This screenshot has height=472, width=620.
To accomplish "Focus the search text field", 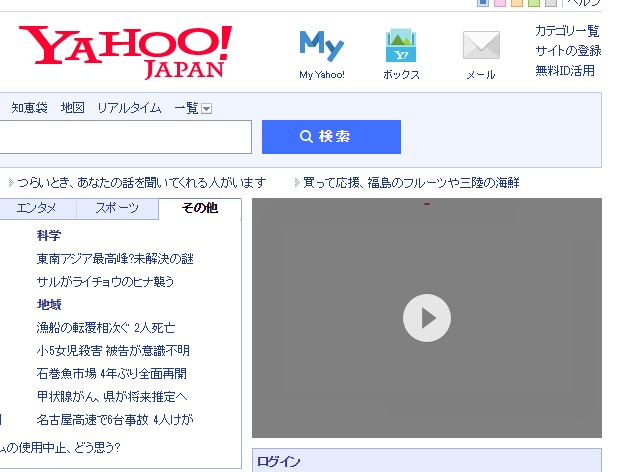I will (x=125, y=137).
